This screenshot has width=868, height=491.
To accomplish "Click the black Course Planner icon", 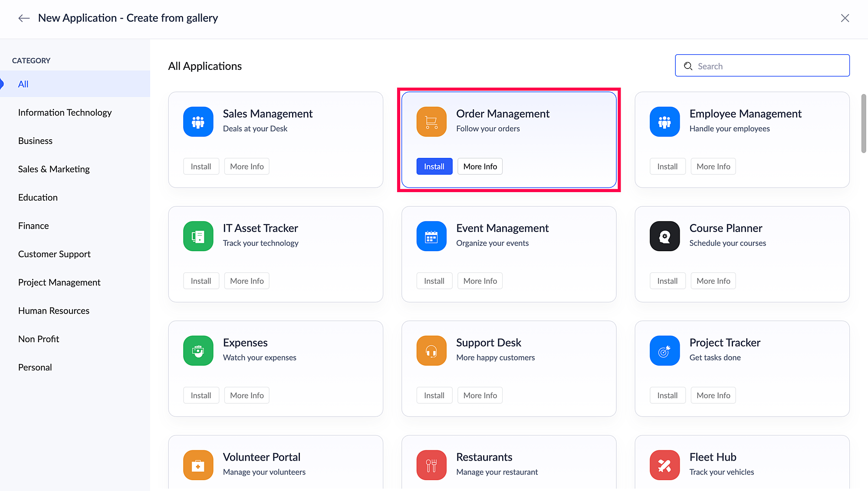I will [664, 236].
